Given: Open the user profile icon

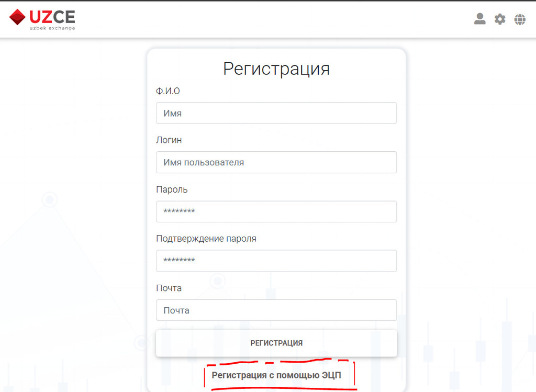Looking at the screenshot, I should [x=479, y=19].
